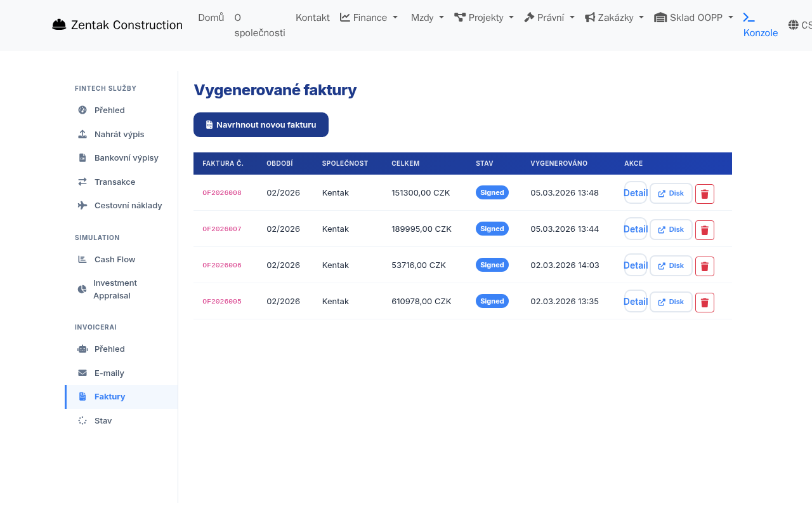Open the Projekty dropdown
Image resolution: width=812 pixels, height=508 pixels.
click(484, 17)
